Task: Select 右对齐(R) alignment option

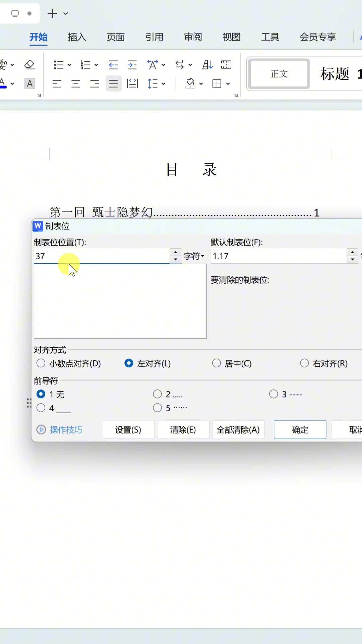Action: click(x=324, y=364)
